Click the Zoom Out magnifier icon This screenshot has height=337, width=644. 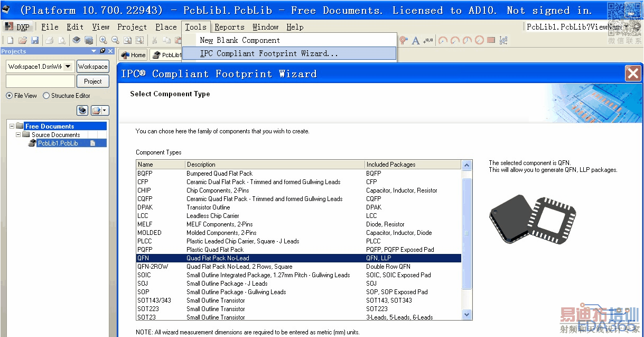click(115, 40)
